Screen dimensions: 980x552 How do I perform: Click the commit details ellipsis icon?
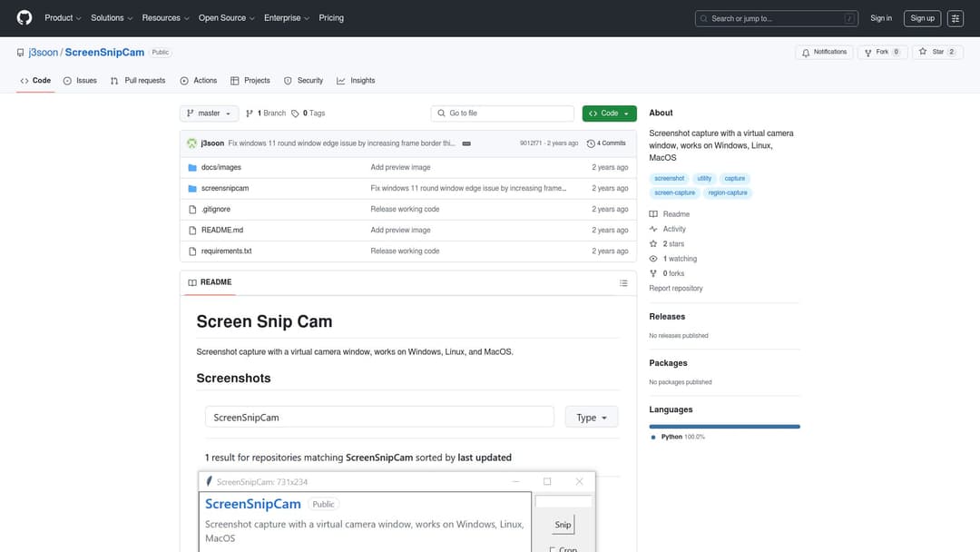466,143
